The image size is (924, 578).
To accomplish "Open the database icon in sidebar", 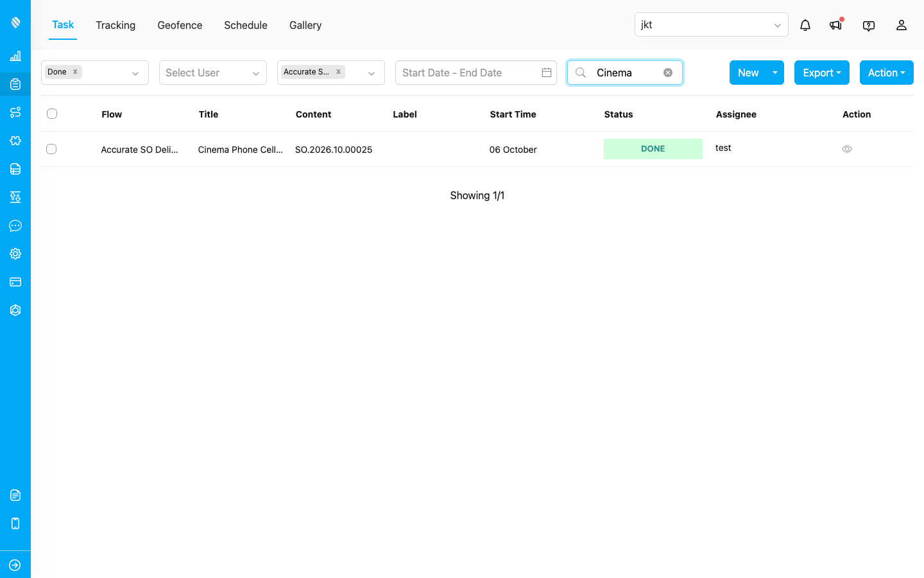I will pos(15,169).
